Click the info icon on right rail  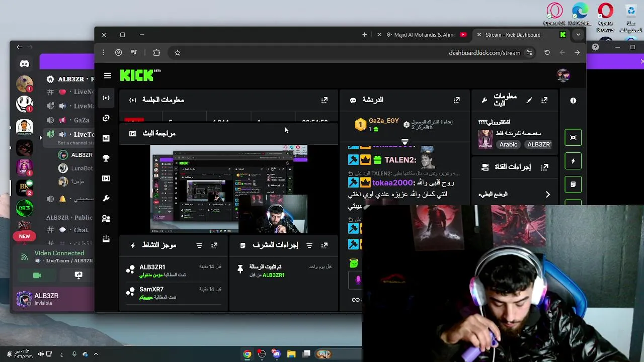pyautogui.click(x=573, y=101)
